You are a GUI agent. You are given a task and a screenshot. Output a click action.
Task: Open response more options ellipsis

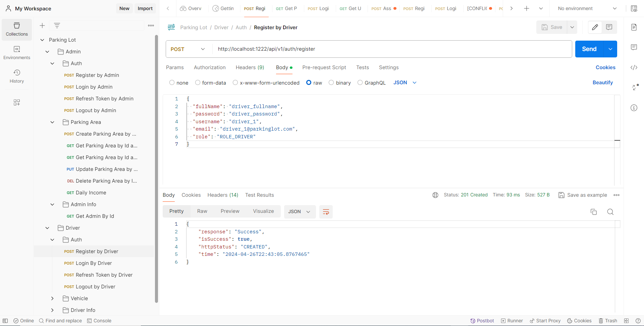click(x=616, y=195)
